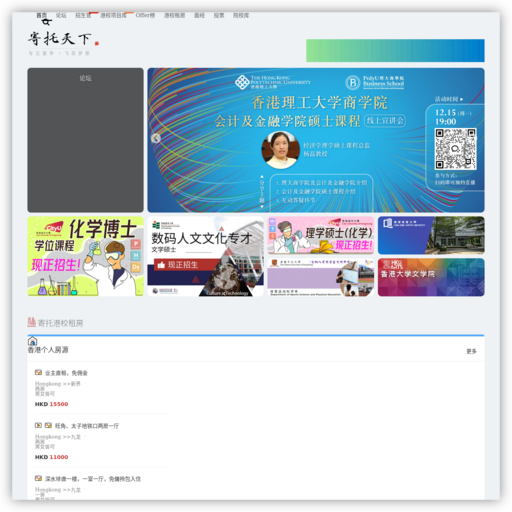512x512 pixels.
Task: Click the price HKD 15500
Action: pyautogui.click(x=51, y=404)
